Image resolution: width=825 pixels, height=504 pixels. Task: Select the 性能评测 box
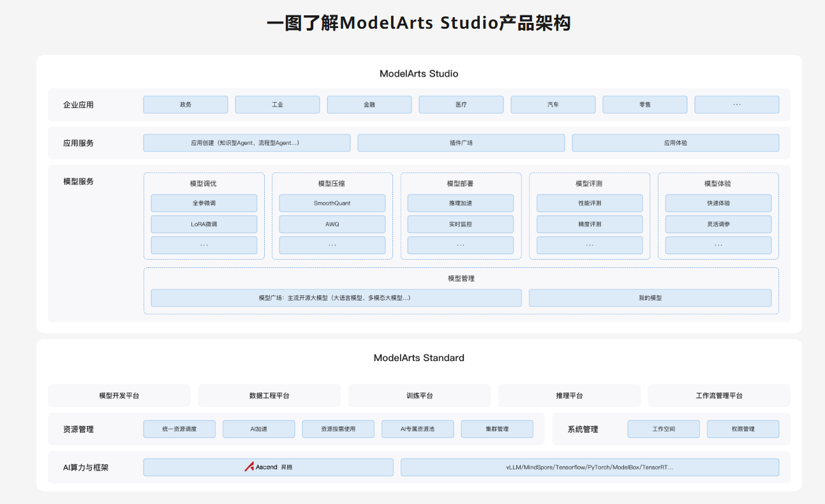[590, 204]
